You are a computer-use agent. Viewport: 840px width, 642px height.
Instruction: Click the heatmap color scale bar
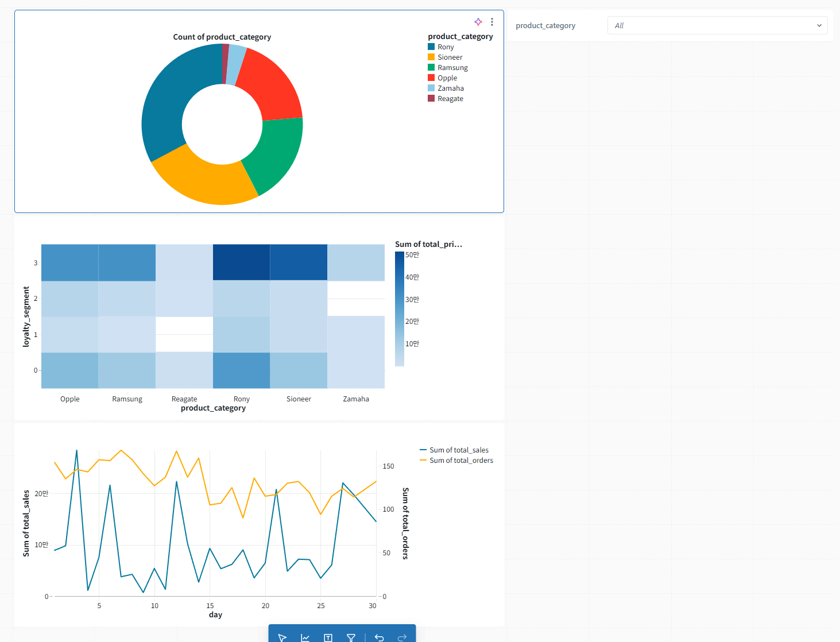[400, 309]
